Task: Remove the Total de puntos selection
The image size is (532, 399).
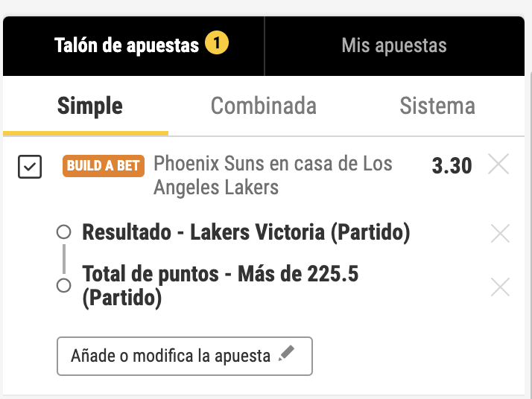Action: [500, 287]
